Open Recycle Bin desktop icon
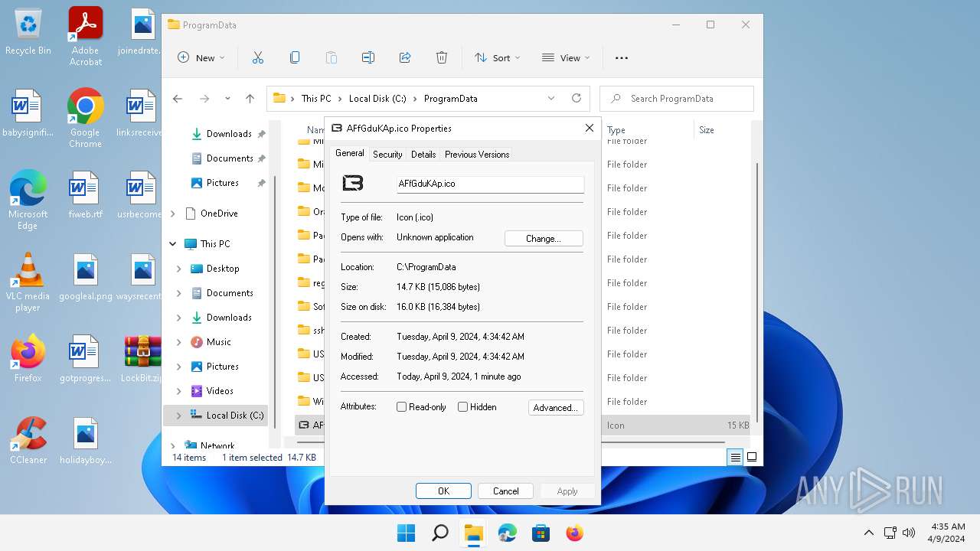The image size is (980, 551). pos(28,33)
